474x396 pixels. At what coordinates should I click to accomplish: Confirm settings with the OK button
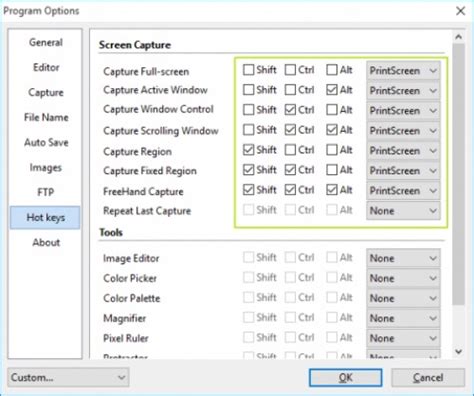pos(345,377)
